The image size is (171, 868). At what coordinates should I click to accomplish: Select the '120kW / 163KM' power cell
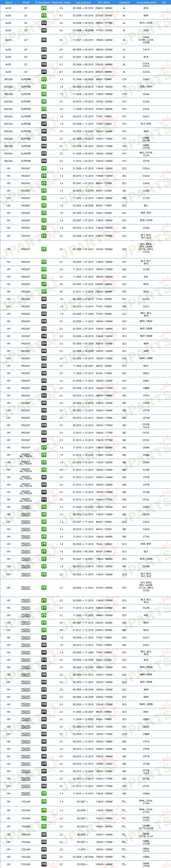(104, 857)
